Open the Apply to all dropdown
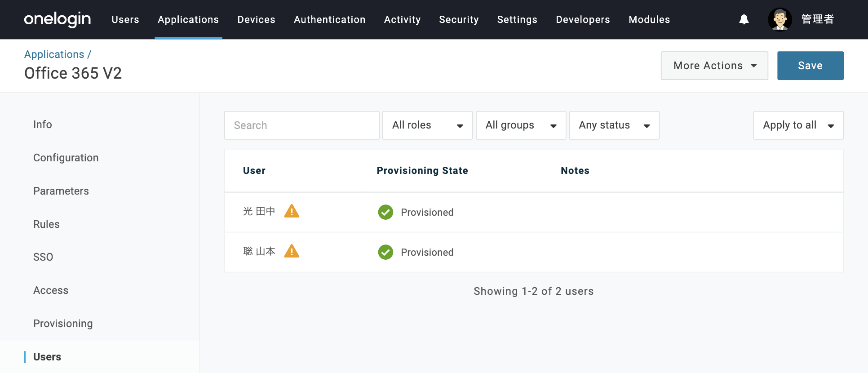This screenshot has width=868, height=373. (x=798, y=125)
